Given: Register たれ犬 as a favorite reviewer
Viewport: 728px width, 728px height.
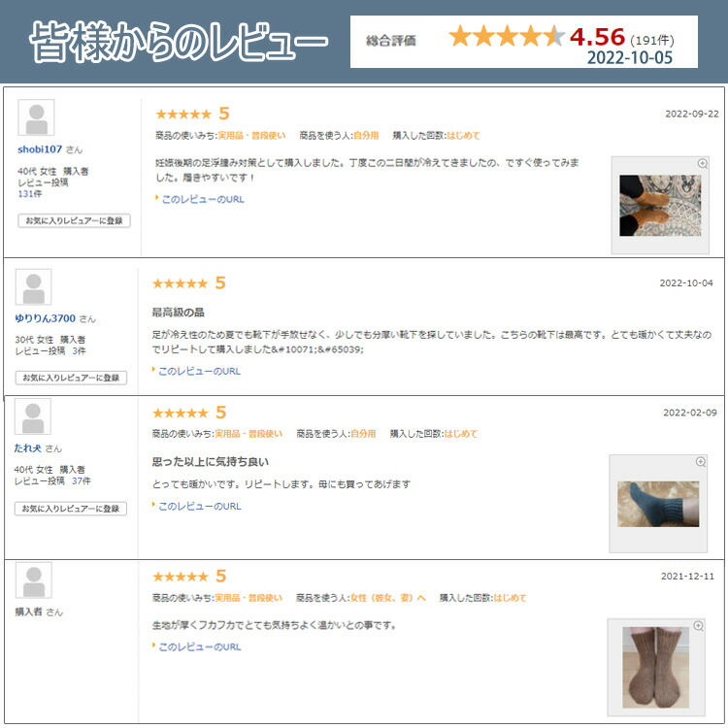Looking at the screenshot, I should (71, 509).
